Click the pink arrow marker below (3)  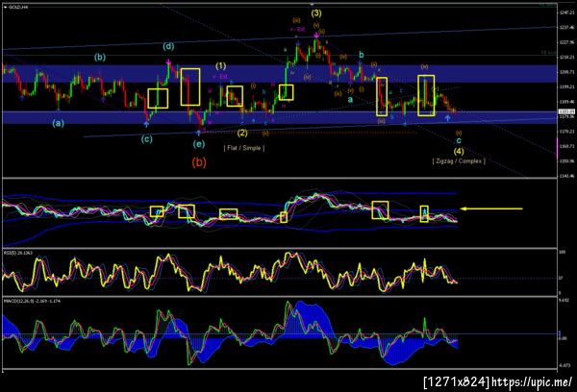point(316,35)
